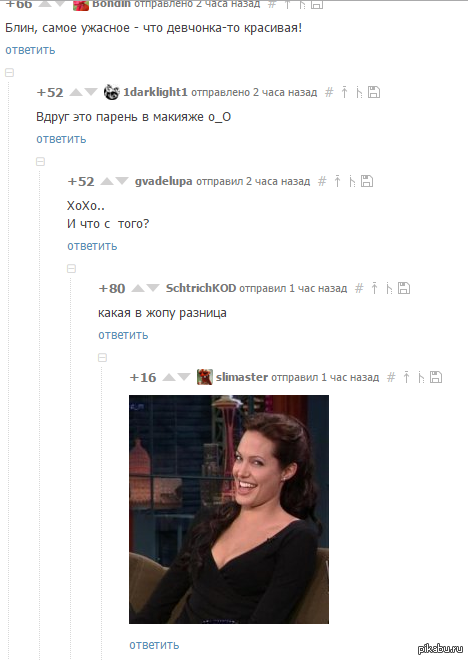Collapse the replies under SchtrichKOD comment
This screenshot has width=468, height=660.
(102, 358)
